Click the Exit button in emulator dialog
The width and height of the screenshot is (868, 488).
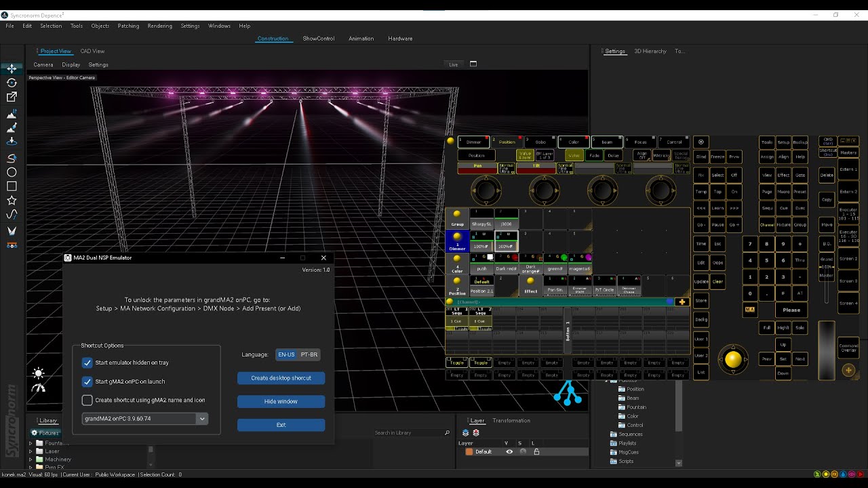(x=281, y=425)
